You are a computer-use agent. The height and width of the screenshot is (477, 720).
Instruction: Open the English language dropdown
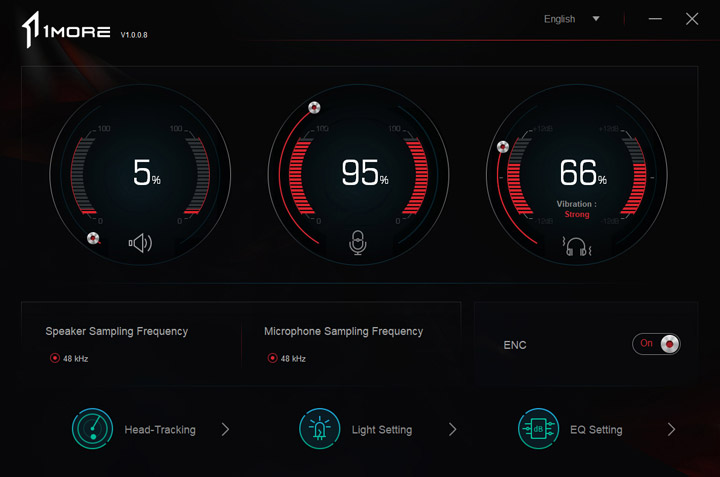[572, 19]
